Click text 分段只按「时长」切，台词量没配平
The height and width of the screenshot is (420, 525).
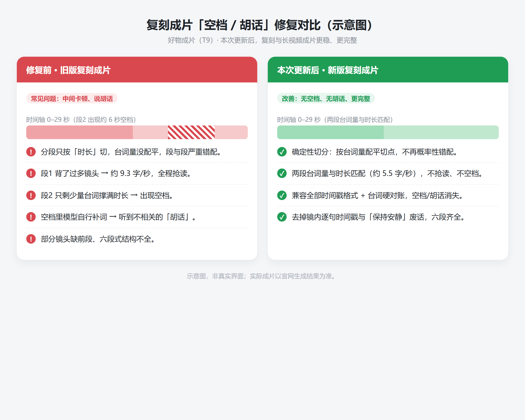(x=131, y=152)
